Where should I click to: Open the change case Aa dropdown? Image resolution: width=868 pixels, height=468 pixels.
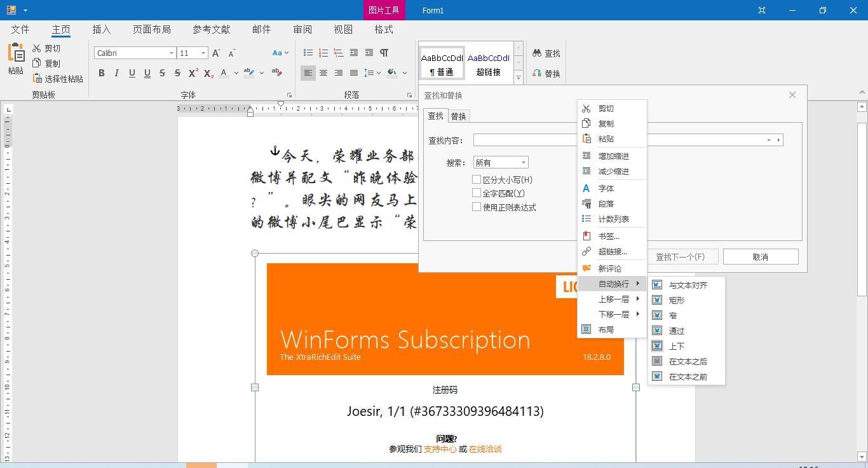pos(280,53)
